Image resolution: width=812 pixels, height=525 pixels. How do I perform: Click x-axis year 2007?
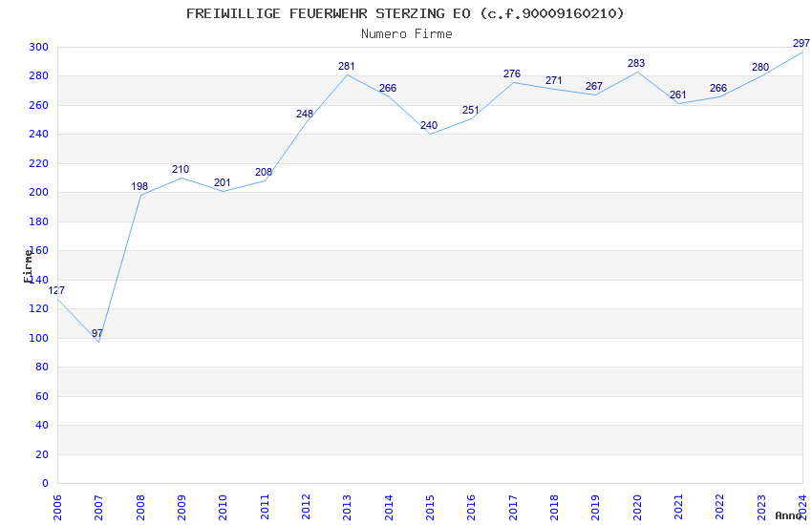coord(99,508)
